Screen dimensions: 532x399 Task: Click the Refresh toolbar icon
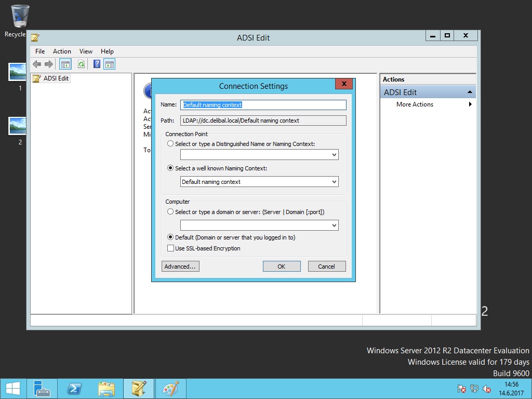[81, 64]
